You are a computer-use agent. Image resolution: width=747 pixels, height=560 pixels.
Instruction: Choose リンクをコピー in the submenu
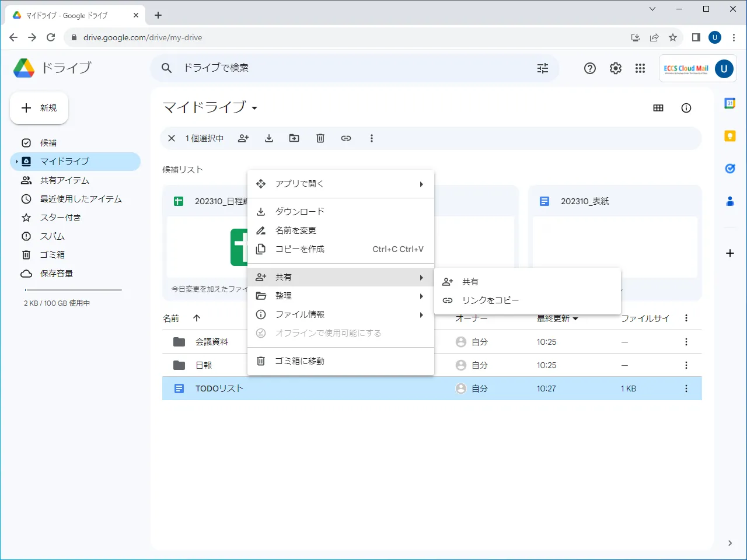(490, 300)
